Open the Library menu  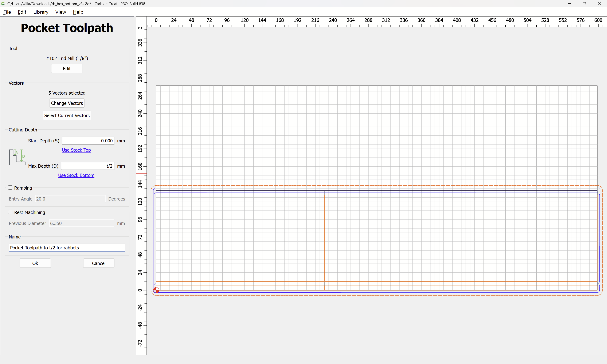point(41,12)
